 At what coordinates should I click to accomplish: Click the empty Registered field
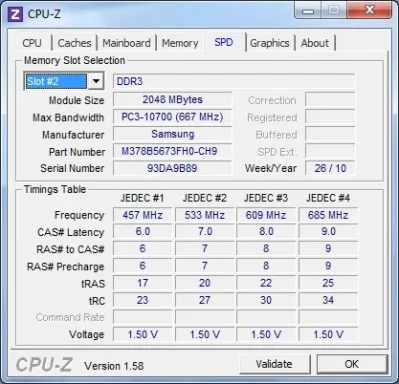[x=330, y=117]
